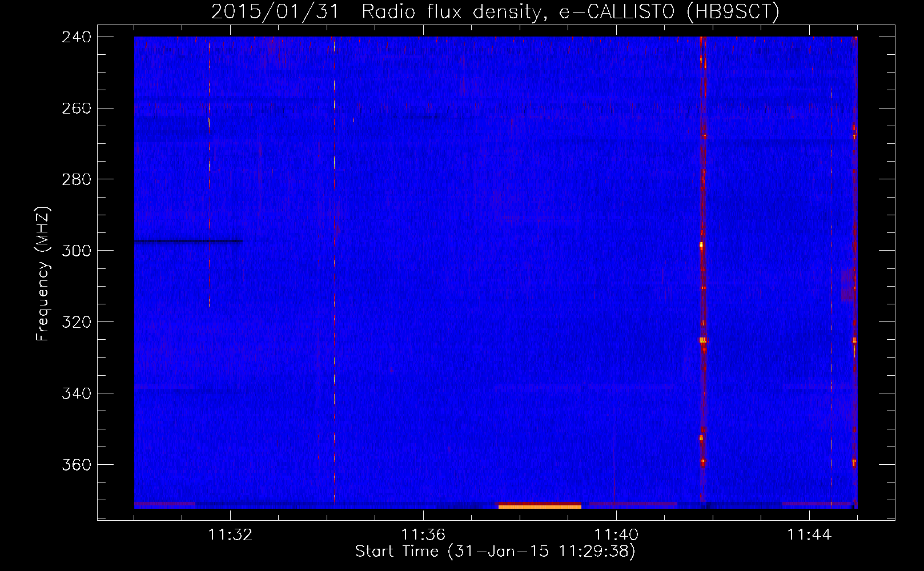Select the 300 frequency tick label
This screenshot has width=924, height=571.
[77, 251]
